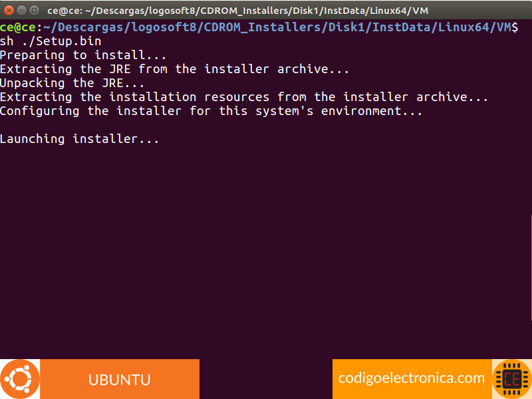
Task: Click the orange UBUNTU banner label
Action: [120, 380]
